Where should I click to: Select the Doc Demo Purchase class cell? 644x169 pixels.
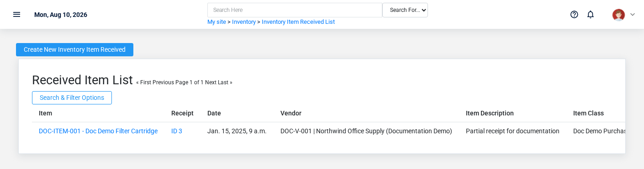pyautogui.click(x=599, y=131)
